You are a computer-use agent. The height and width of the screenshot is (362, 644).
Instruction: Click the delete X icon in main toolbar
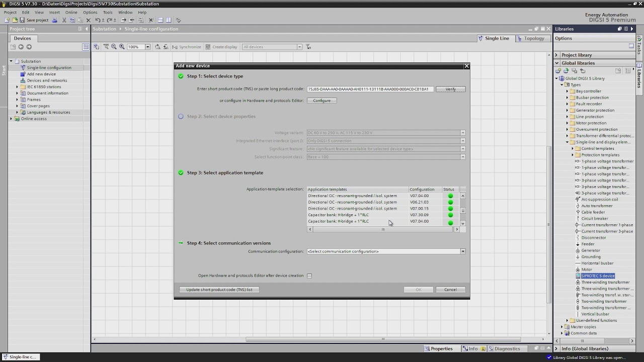pyautogui.click(x=89, y=20)
